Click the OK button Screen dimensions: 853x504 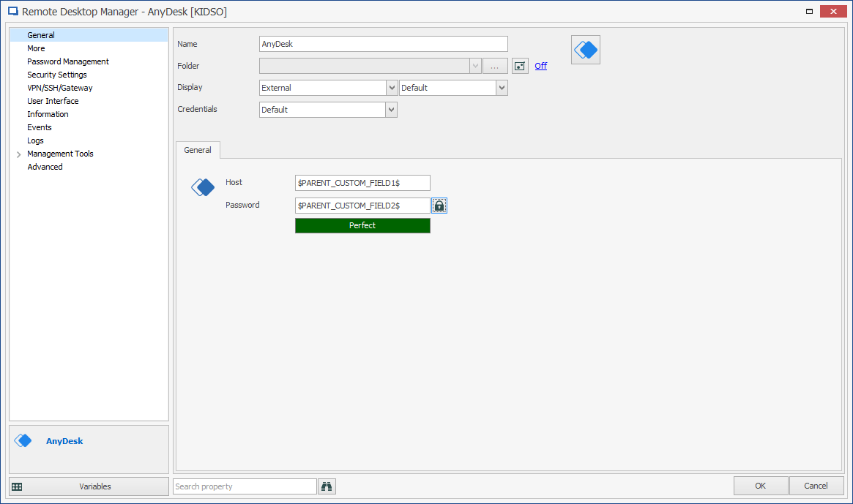pyautogui.click(x=760, y=485)
